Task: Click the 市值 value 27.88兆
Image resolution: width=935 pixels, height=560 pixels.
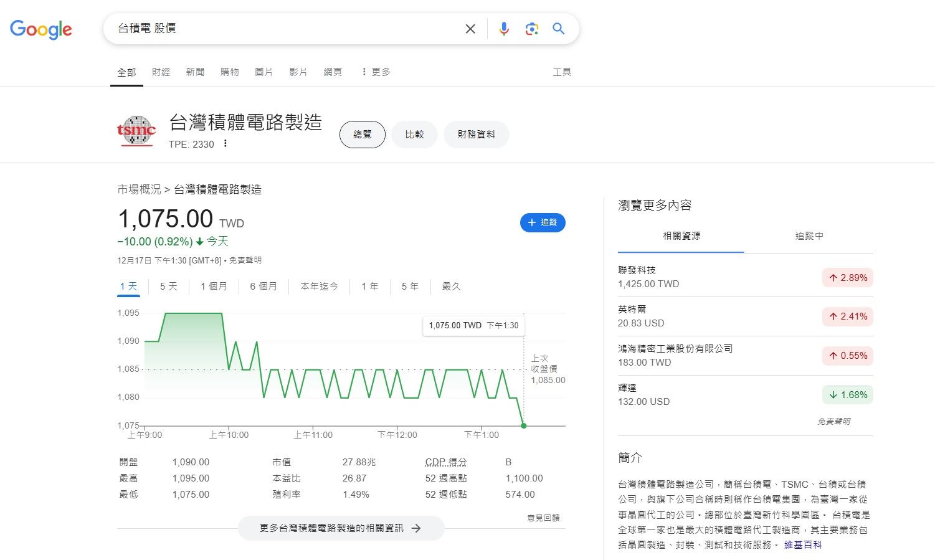Action: [x=359, y=462]
